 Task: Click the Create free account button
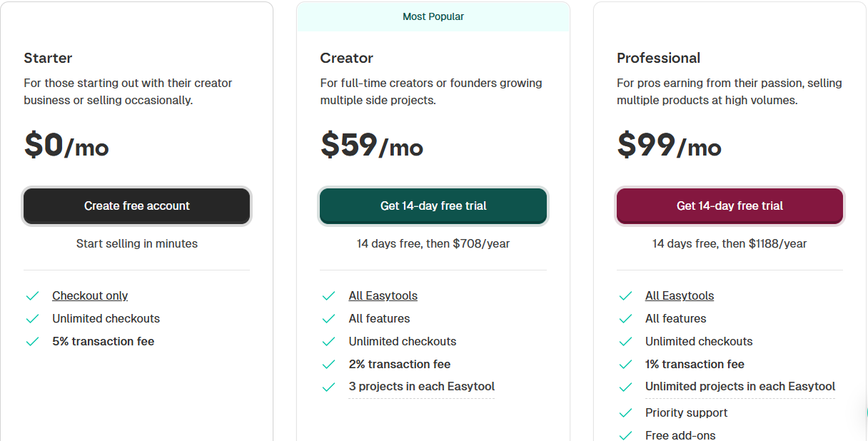coord(136,206)
